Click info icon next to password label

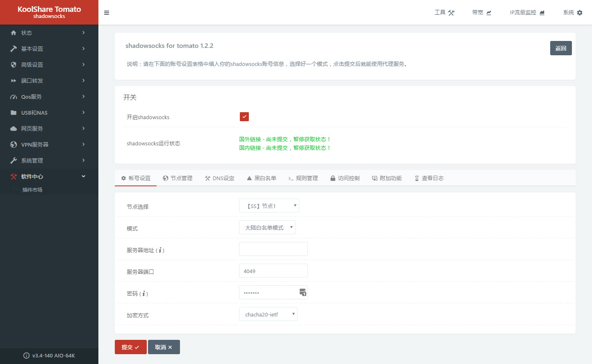coord(144,294)
